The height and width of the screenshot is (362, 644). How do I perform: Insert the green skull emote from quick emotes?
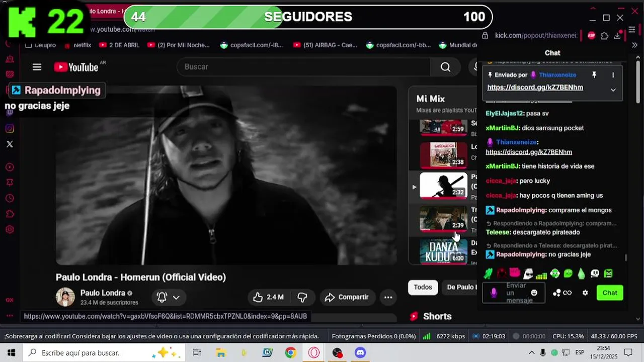(595, 274)
